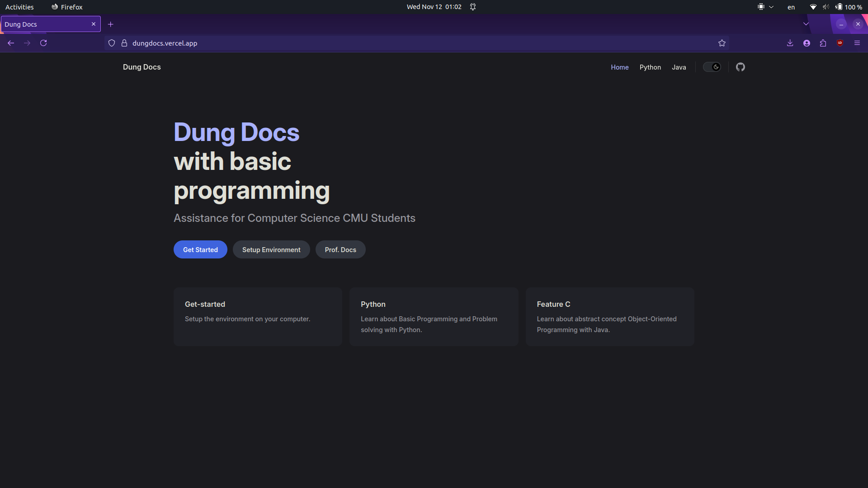Open the Firefox downloads icon

pyautogui.click(x=790, y=43)
